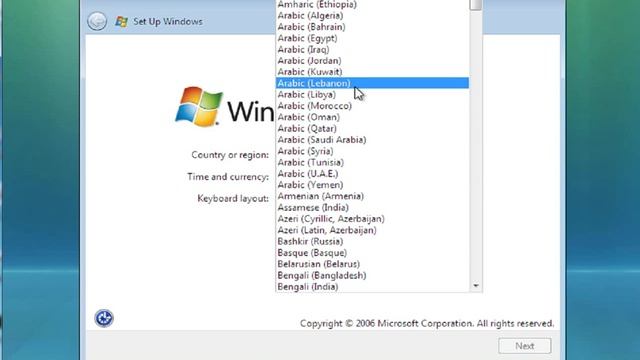This screenshot has height=360, width=640.
Task: Click the highlighted Arabic (Lebanon) item
Action: pyautogui.click(x=372, y=83)
